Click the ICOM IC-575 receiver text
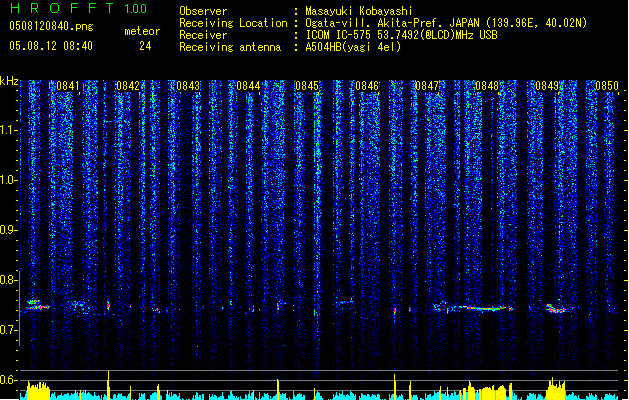Screen dimensions: 629x400 402,35
